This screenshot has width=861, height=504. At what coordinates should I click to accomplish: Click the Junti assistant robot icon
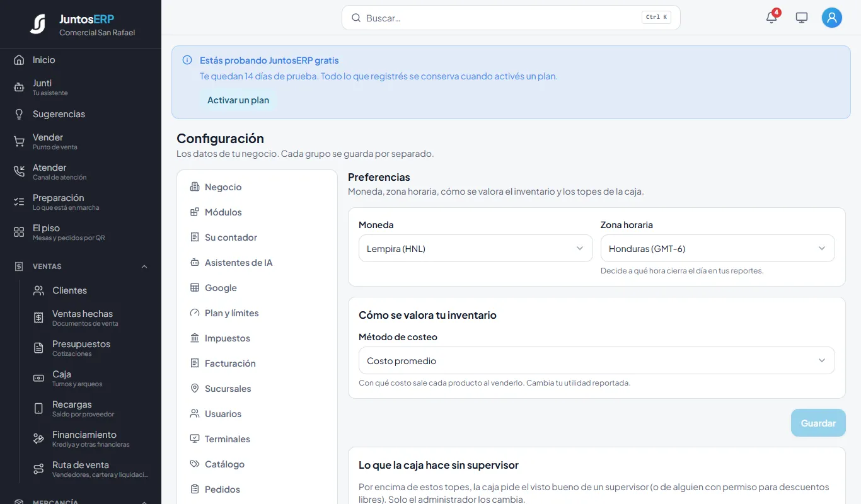pyautogui.click(x=19, y=88)
